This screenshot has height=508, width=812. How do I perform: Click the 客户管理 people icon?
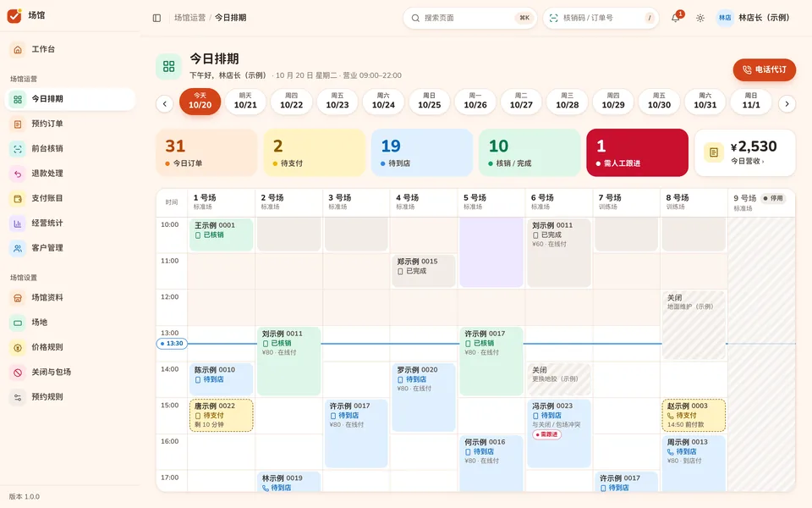click(18, 248)
